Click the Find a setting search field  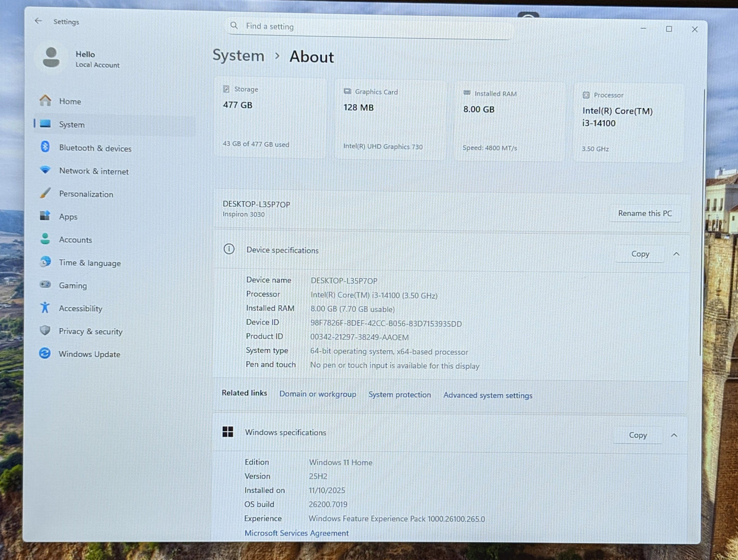click(369, 27)
